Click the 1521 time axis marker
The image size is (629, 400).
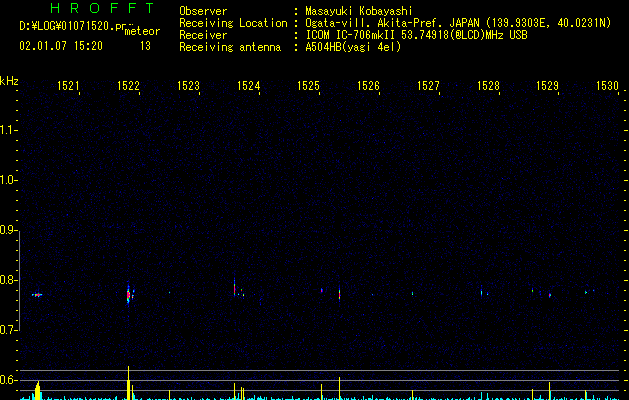pyautogui.click(x=68, y=86)
